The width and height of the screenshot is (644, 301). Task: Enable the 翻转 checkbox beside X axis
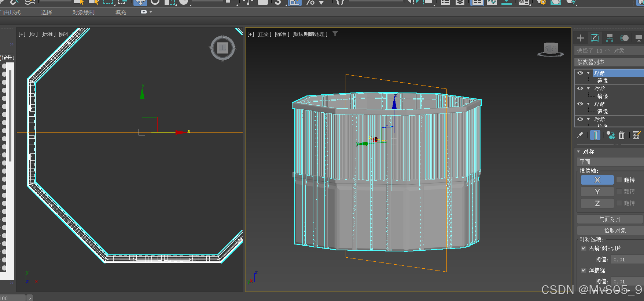tap(619, 180)
